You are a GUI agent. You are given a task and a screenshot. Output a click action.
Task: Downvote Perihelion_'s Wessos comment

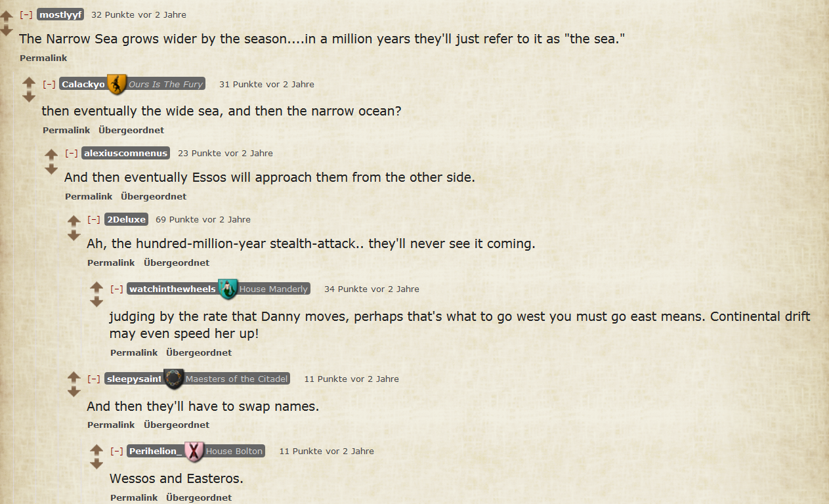[x=96, y=463]
